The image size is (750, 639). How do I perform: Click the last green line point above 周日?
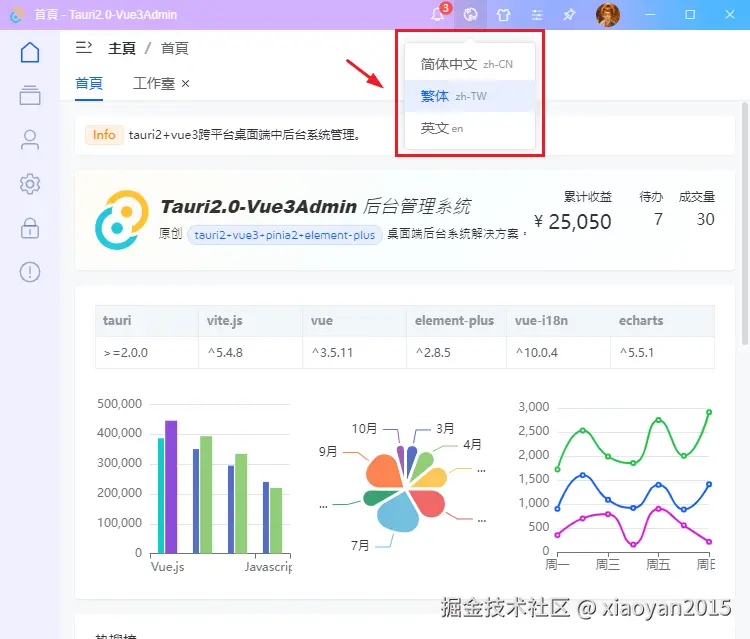[x=709, y=412]
